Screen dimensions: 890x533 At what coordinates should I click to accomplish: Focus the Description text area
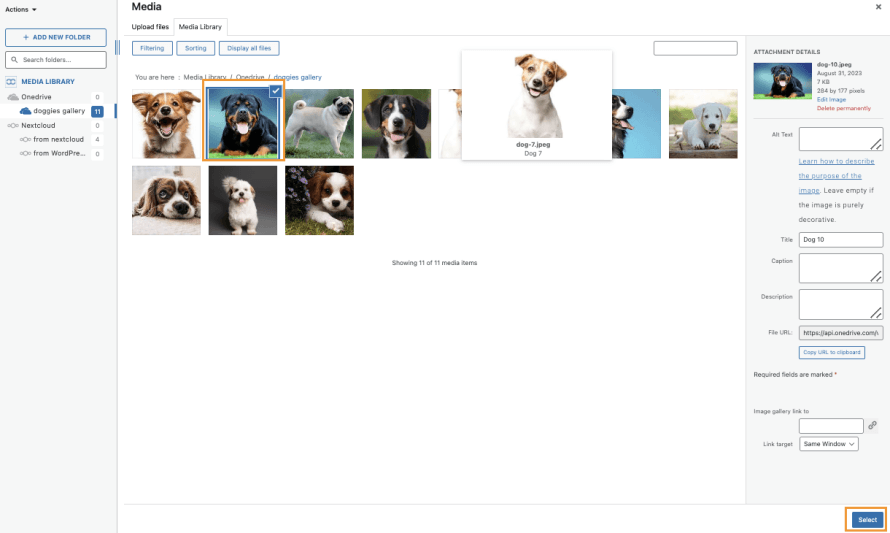[x=841, y=304]
